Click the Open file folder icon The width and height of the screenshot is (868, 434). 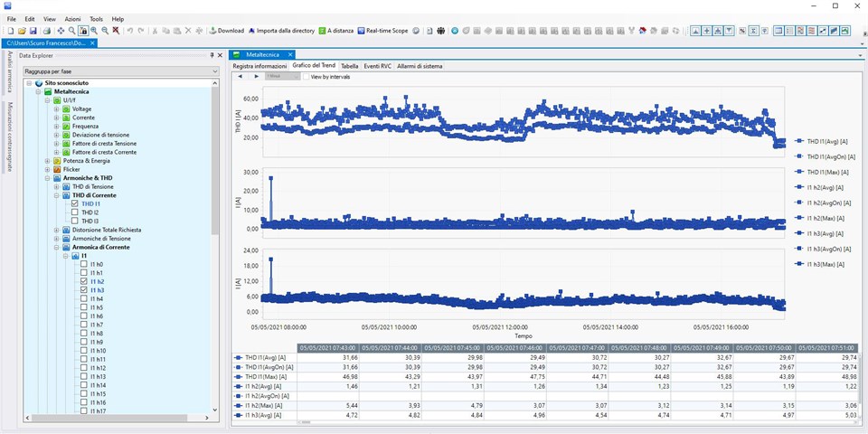pos(22,31)
